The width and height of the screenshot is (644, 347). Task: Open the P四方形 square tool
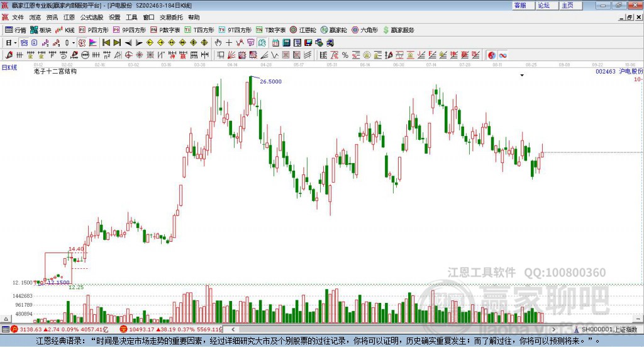point(94,30)
